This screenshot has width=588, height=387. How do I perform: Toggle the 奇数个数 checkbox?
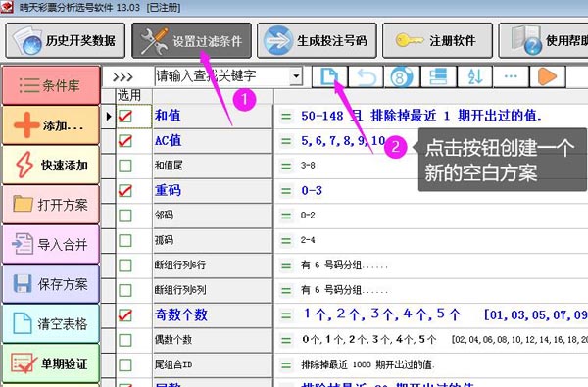tap(124, 315)
